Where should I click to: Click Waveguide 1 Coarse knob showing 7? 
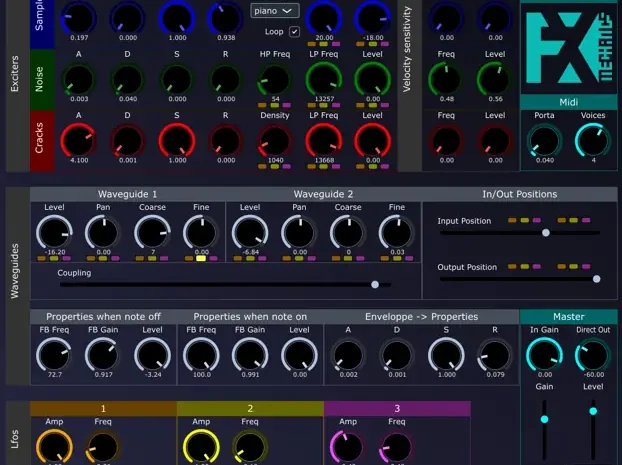pyautogui.click(x=152, y=233)
